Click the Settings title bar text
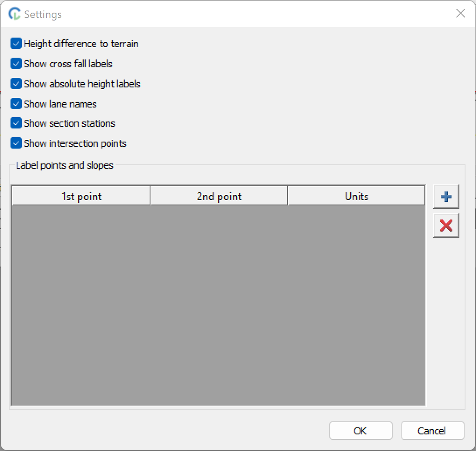Viewport: 476px width, 451px height. (x=43, y=14)
